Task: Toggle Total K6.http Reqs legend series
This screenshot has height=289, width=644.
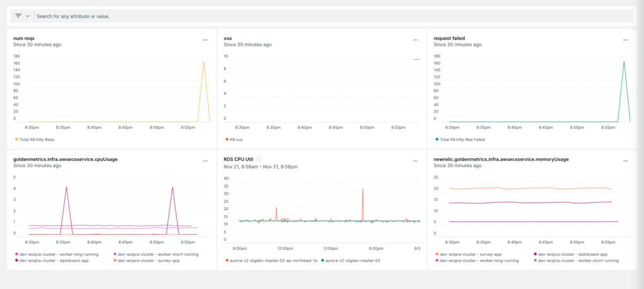Action: point(34,139)
